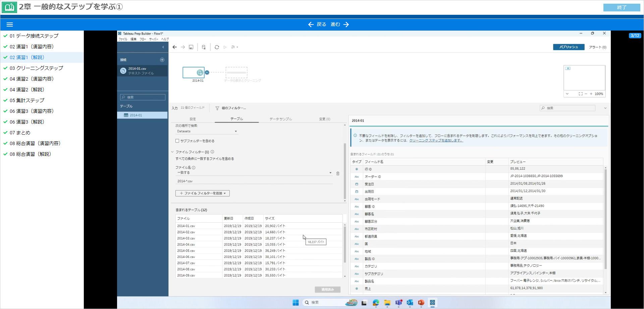644x309 pixels.
Task: Click the Save flow icon
Action: 191,47
